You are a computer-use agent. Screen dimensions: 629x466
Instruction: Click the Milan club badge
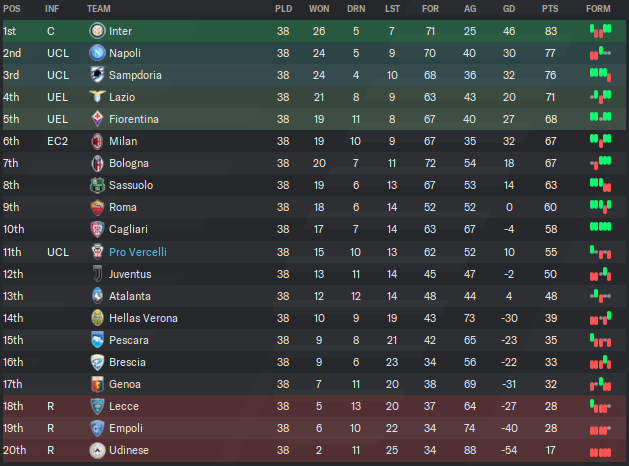[x=97, y=141]
